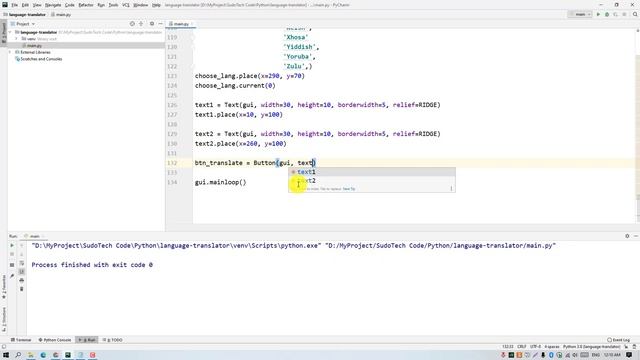Click main.py breadcrumb in navigation bar

tap(61, 14)
